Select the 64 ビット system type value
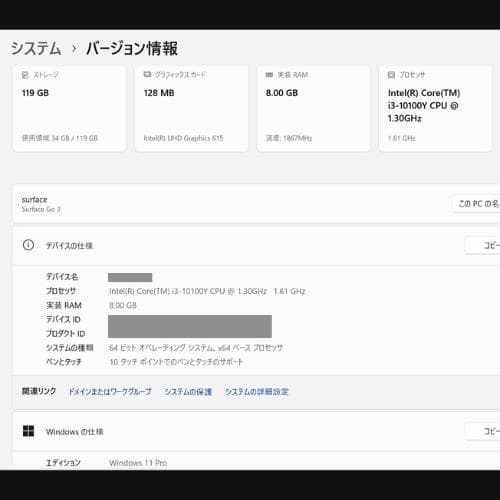Screen dimensions: 500x500 pyautogui.click(x=196, y=348)
